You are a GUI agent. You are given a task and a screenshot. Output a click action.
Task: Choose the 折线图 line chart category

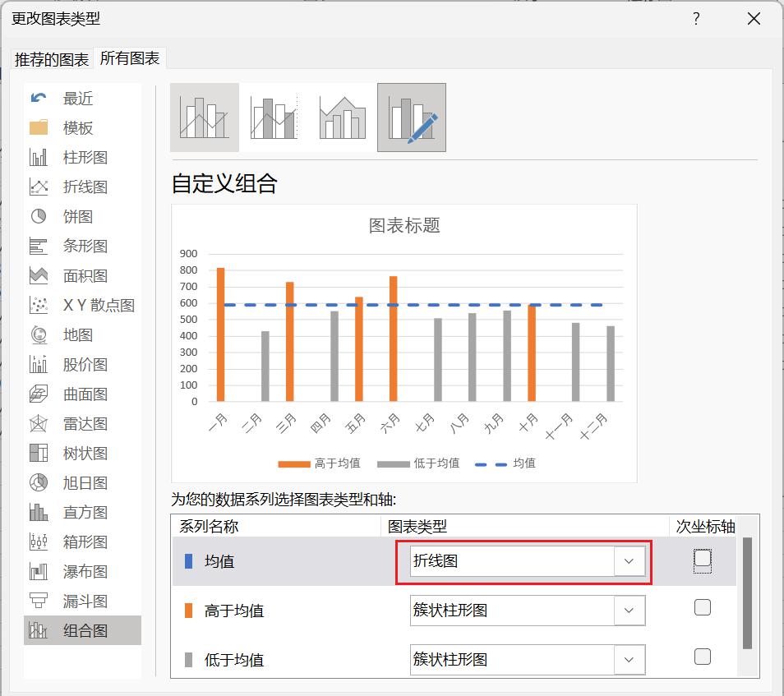(82, 187)
